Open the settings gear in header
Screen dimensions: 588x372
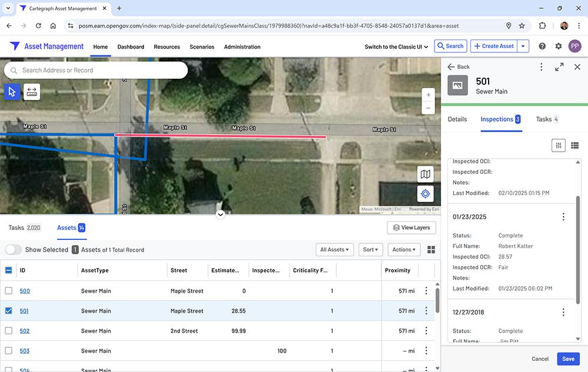pos(559,46)
